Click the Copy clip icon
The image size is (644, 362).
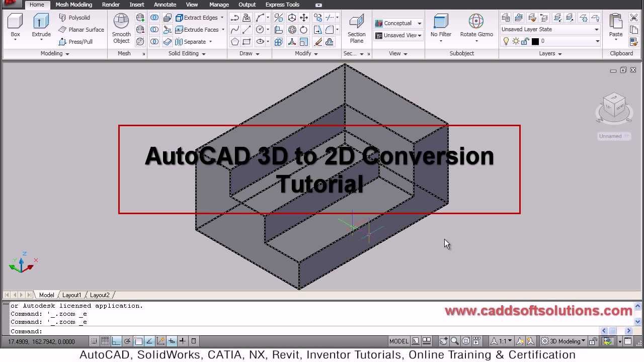tap(634, 30)
